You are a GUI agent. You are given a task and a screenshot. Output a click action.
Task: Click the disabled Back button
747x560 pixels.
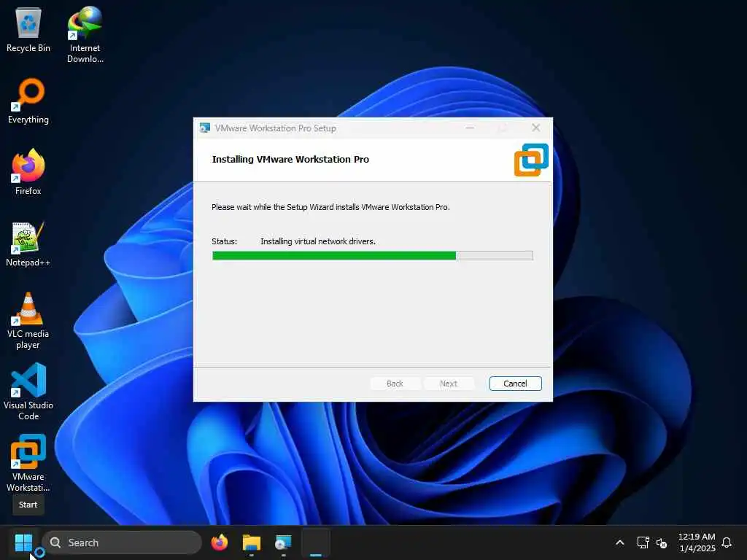[395, 384]
